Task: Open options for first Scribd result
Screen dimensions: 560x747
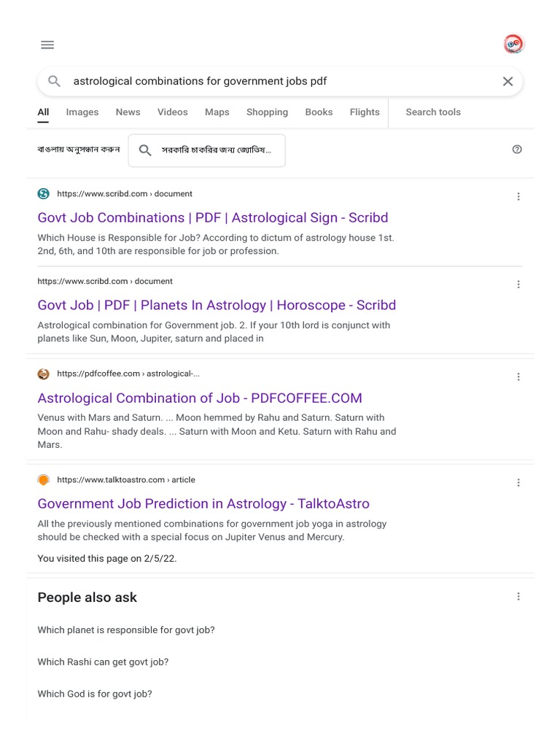Action: click(x=518, y=196)
